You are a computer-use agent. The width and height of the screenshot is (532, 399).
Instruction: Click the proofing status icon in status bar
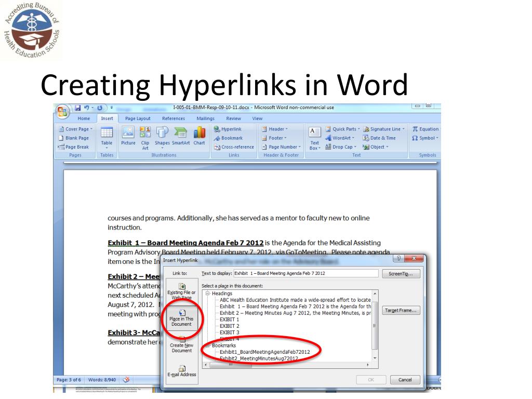point(126,380)
